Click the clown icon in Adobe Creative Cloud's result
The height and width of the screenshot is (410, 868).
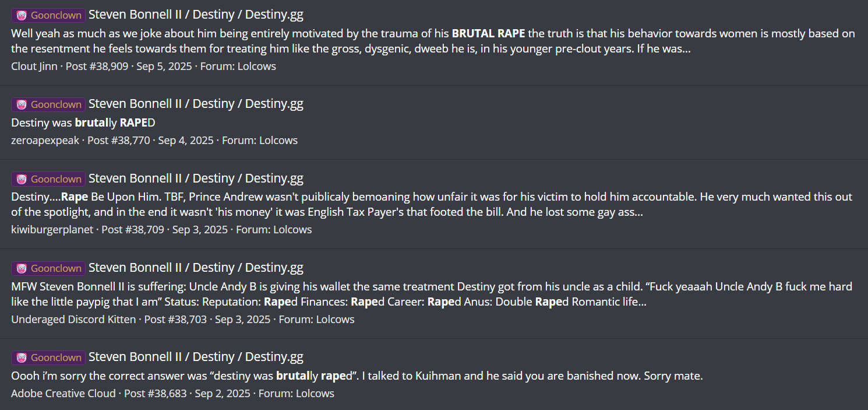[22, 358]
